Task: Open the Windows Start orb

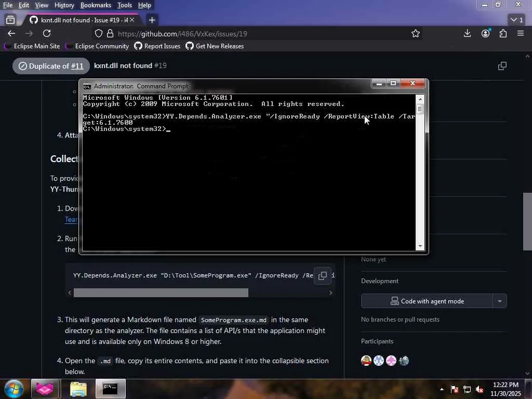Action: point(14,389)
